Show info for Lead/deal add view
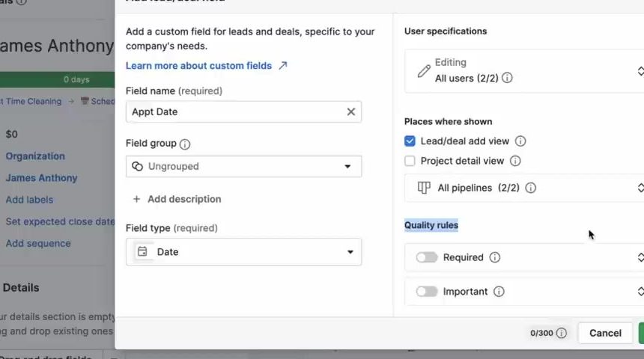 pos(520,141)
